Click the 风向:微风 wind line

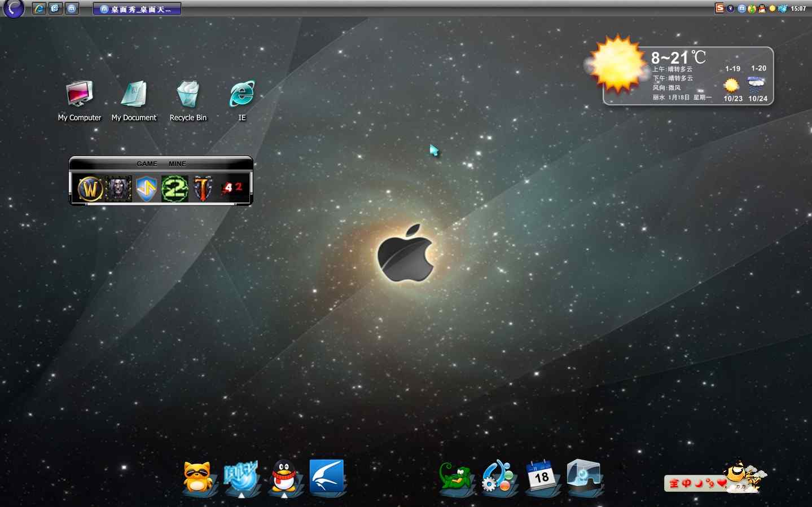[666, 88]
